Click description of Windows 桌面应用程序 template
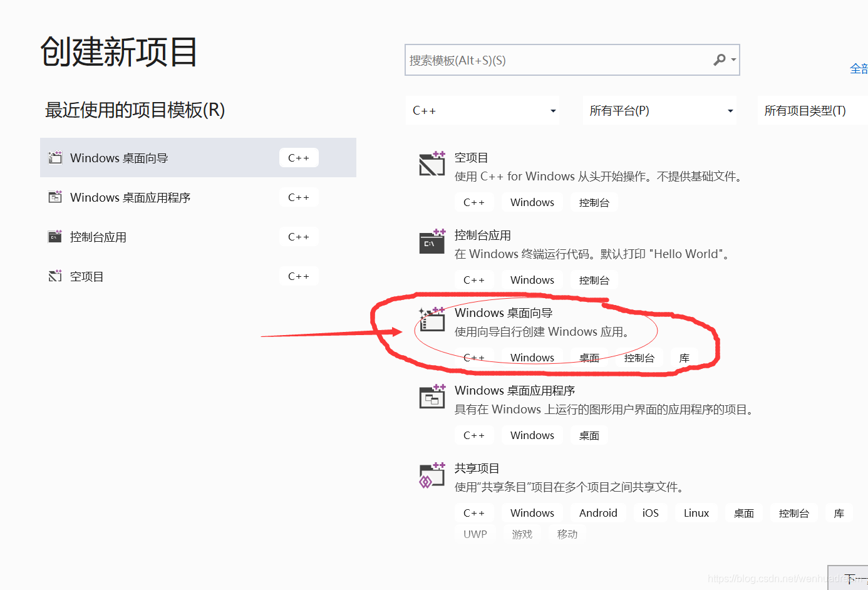868x590 pixels. click(x=604, y=410)
